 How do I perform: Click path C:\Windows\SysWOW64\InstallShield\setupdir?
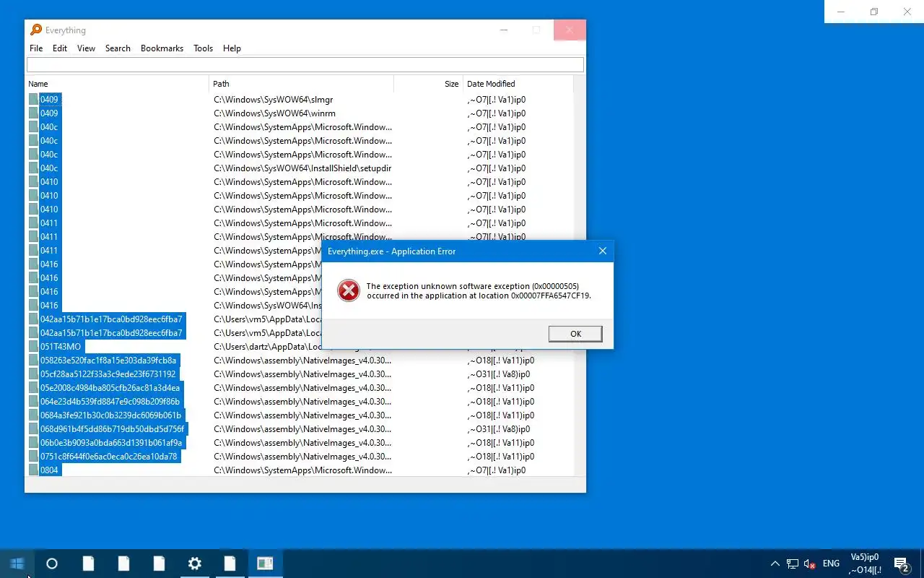tap(302, 168)
